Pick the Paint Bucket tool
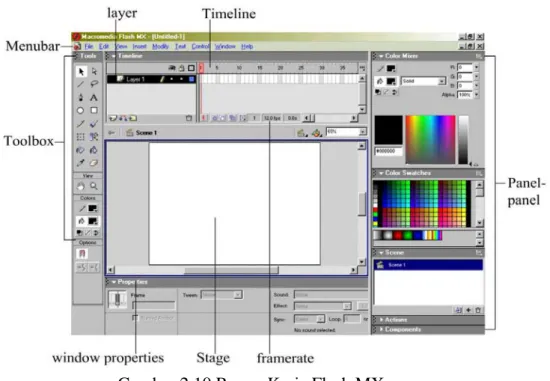Image resolution: width=550 pixels, height=381 pixels. (94, 150)
